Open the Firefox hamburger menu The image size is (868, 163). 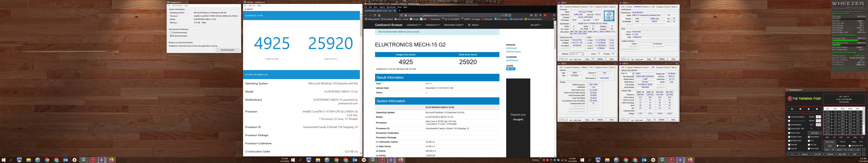click(x=554, y=15)
